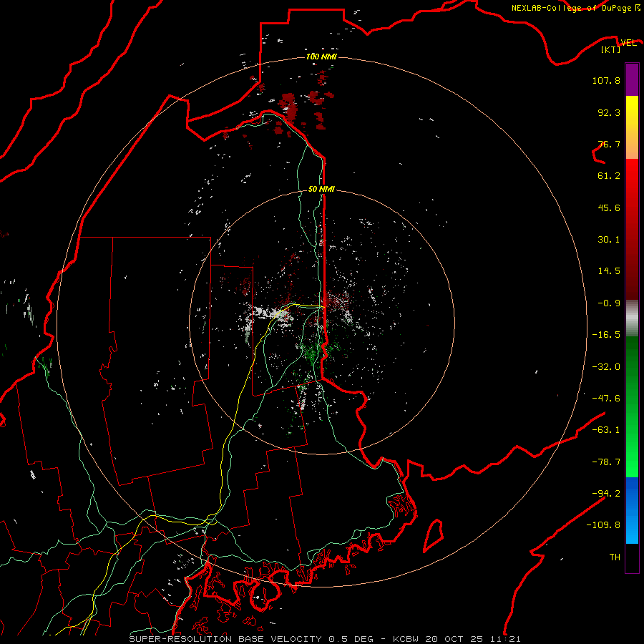The height and width of the screenshot is (644, 644).
Task: Click the -0.9 velocity scale value
Action: pyautogui.click(x=609, y=303)
